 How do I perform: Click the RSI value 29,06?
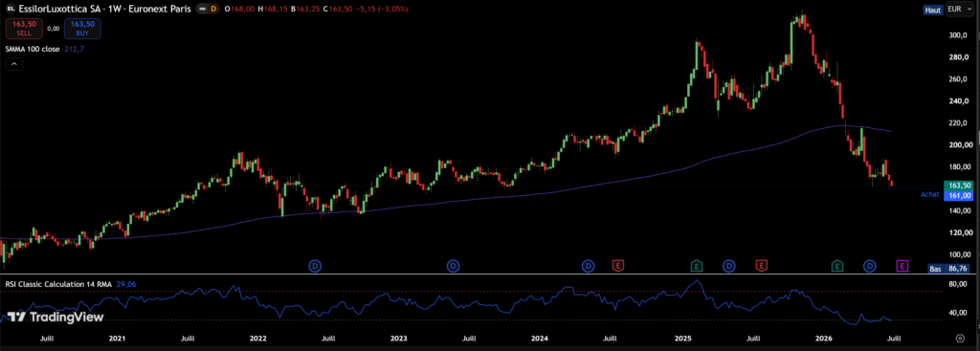point(125,283)
